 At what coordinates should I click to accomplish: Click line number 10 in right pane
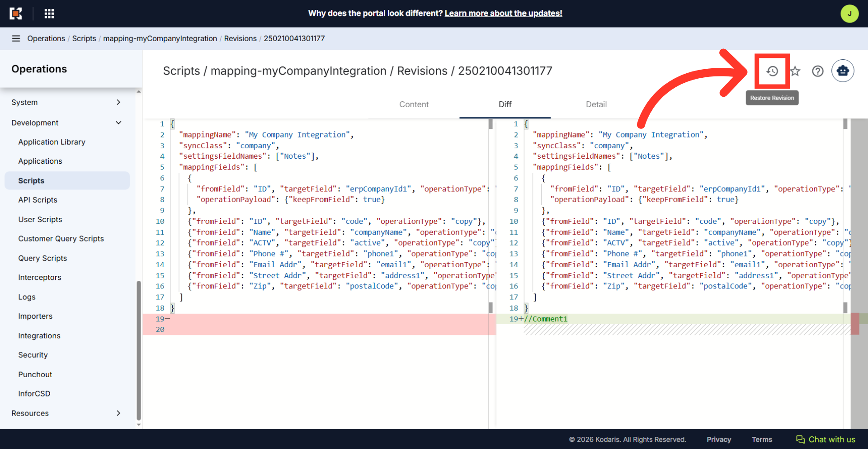click(x=514, y=222)
